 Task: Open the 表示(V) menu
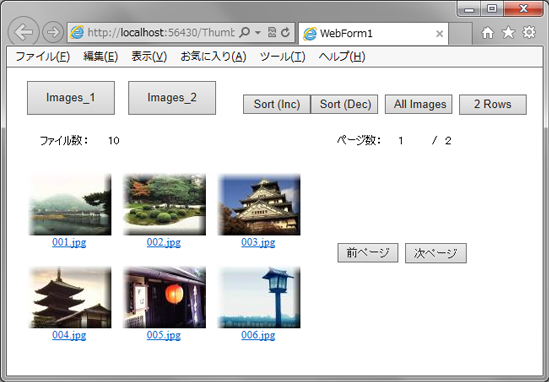[x=149, y=56]
